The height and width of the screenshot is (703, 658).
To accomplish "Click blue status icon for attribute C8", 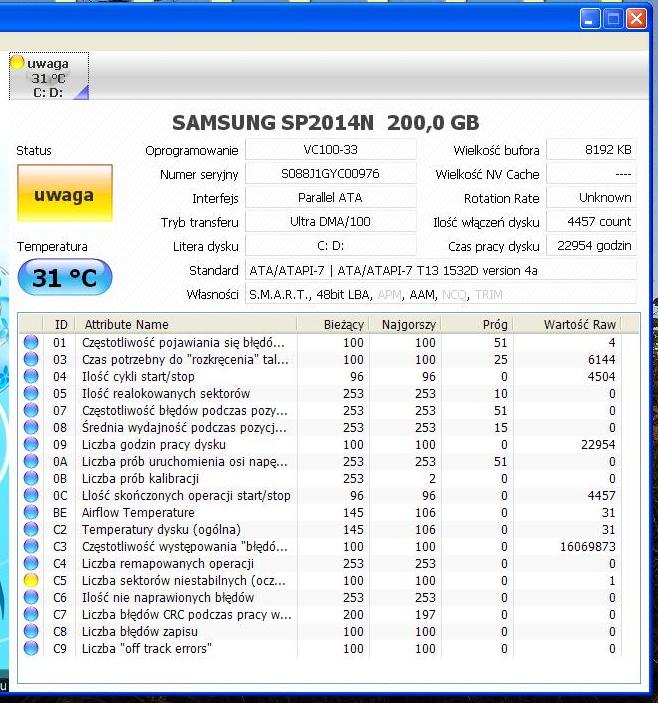I will (x=31, y=632).
